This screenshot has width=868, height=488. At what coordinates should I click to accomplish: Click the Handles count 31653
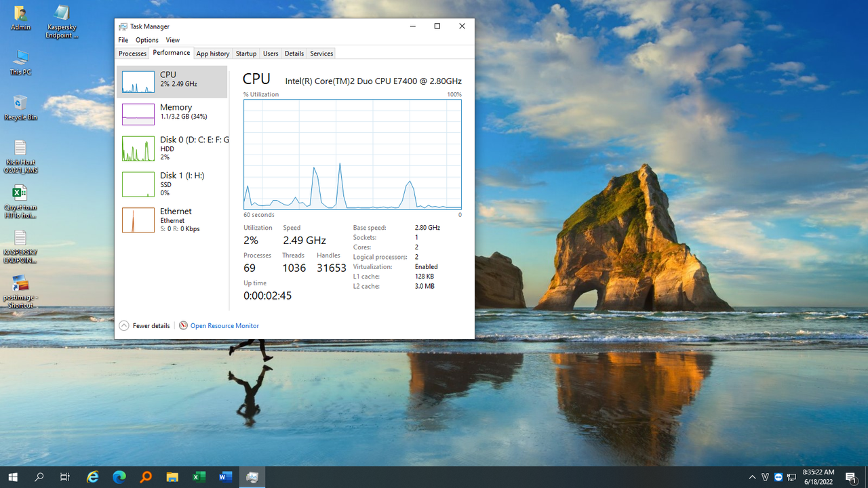click(x=332, y=268)
